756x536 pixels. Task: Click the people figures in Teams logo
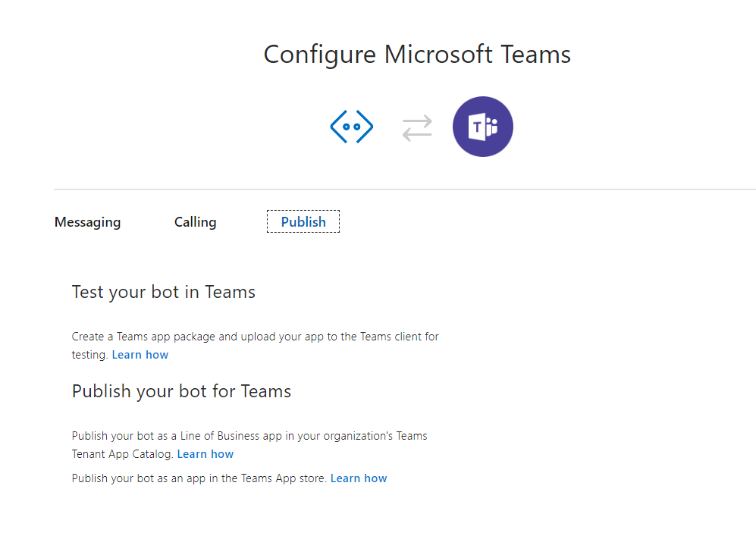pos(492,127)
